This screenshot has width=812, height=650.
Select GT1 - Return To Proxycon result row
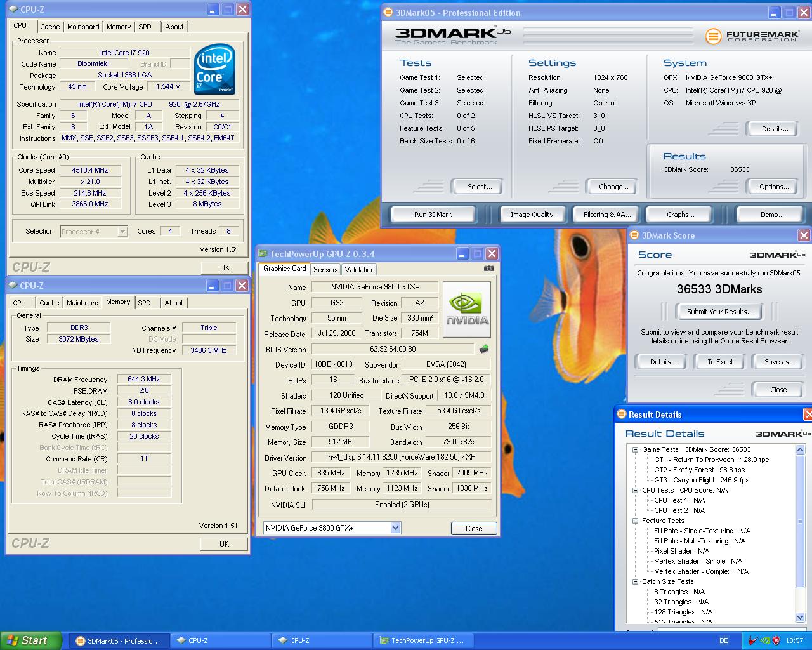711,460
